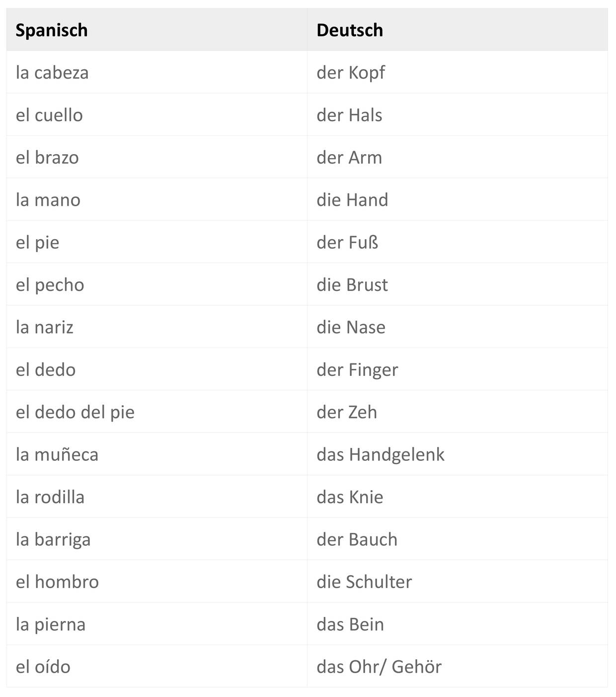Click the 'das Ohr/ Gehör' cell
This screenshot has height=697, width=616.
click(379, 667)
